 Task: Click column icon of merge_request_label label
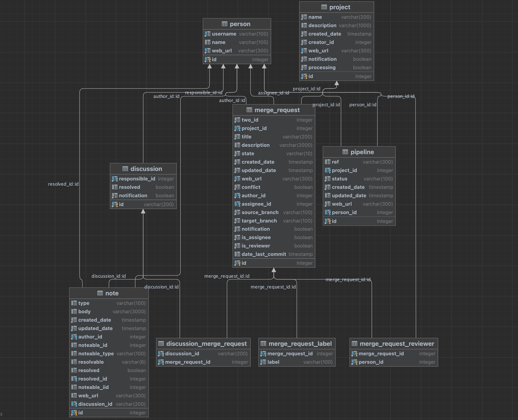coord(263,362)
